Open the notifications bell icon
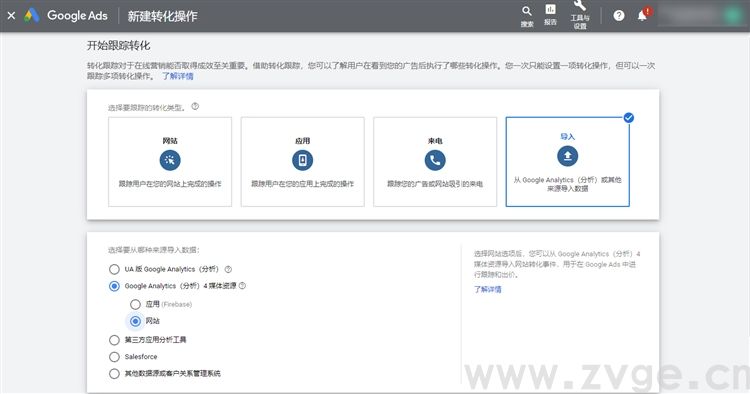The height and width of the screenshot is (394, 750). (x=643, y=15)
